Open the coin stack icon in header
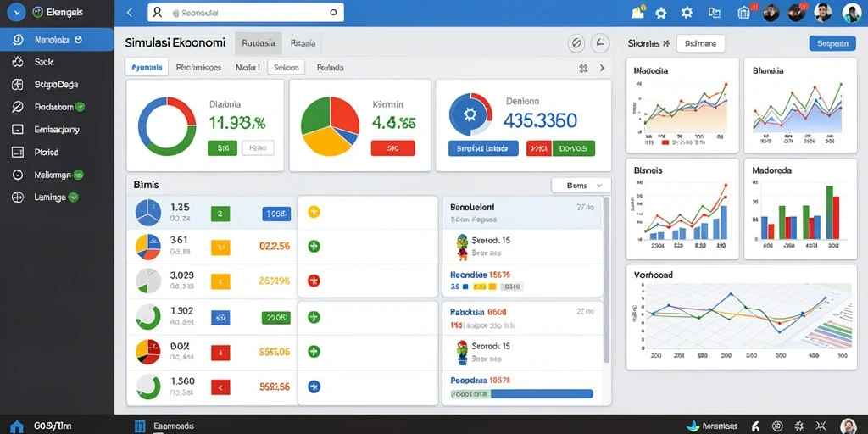Viewport: 868px width, 434px height. (638, 12)
